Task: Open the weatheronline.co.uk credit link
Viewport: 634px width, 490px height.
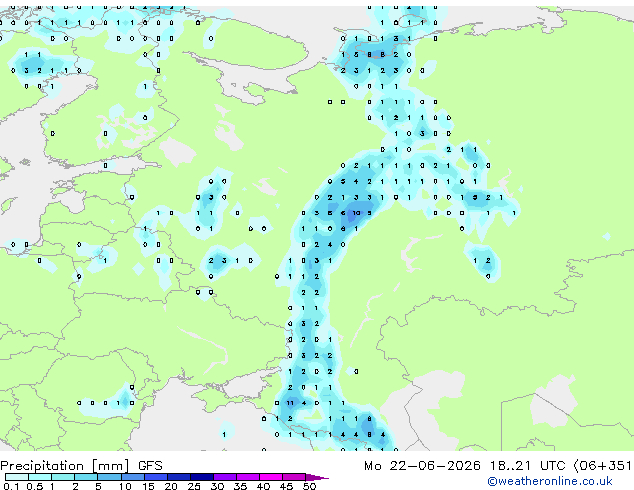Action: click(x=550, y=481)
